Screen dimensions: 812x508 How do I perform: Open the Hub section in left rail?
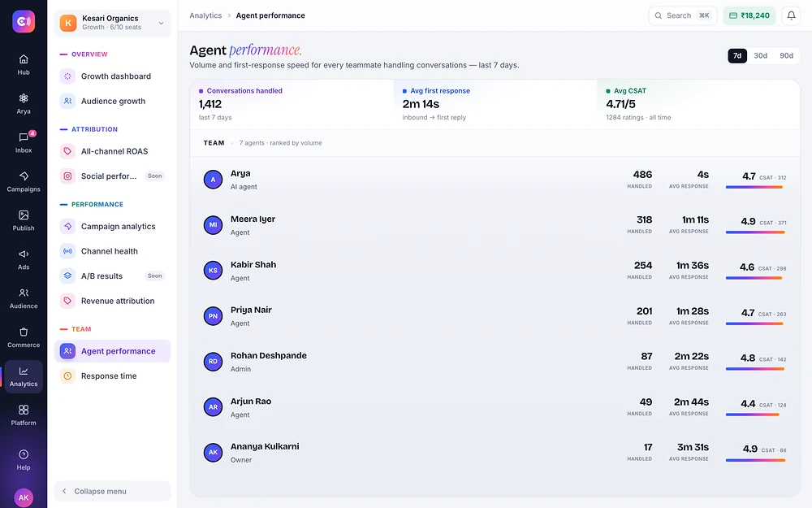24,65
